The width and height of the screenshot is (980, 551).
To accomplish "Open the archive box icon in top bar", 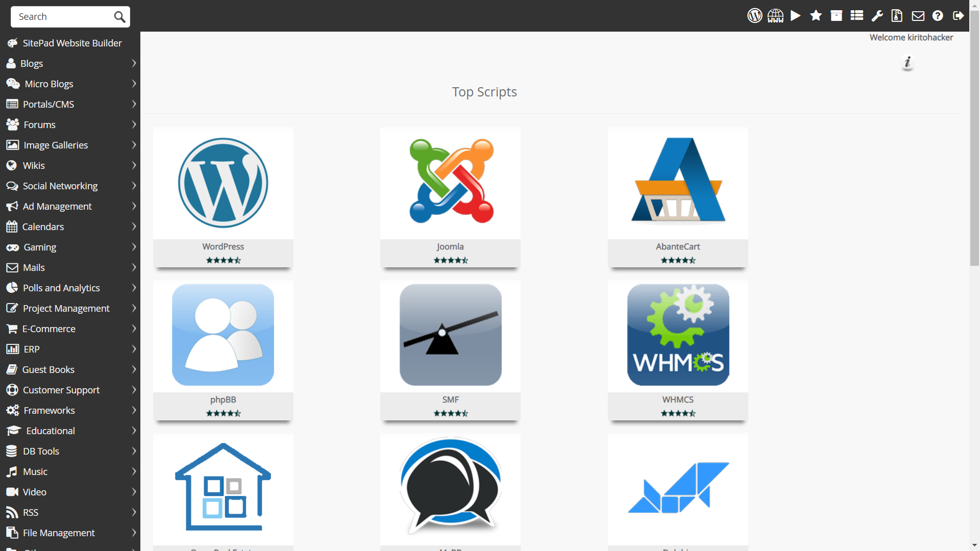I will click(837, 16).
